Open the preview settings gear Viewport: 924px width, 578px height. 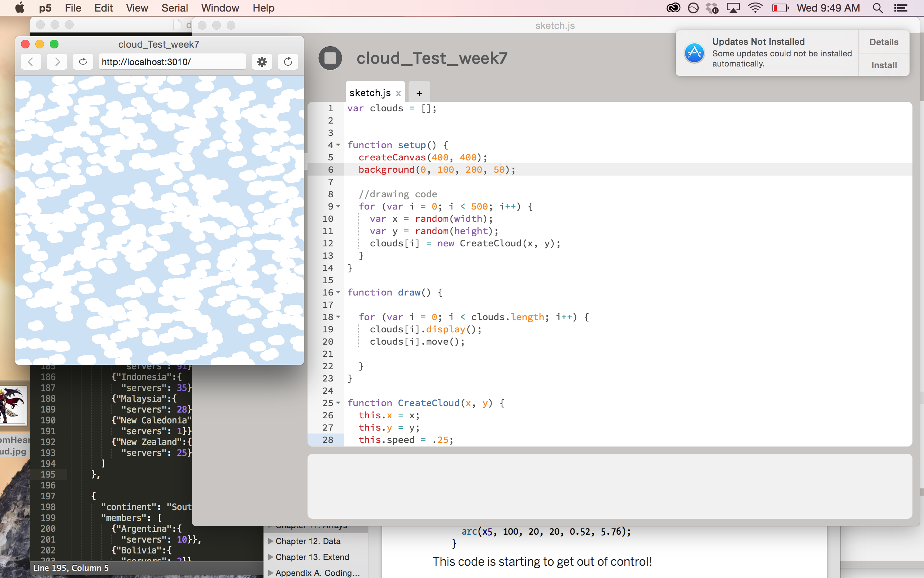pos(262,61)
